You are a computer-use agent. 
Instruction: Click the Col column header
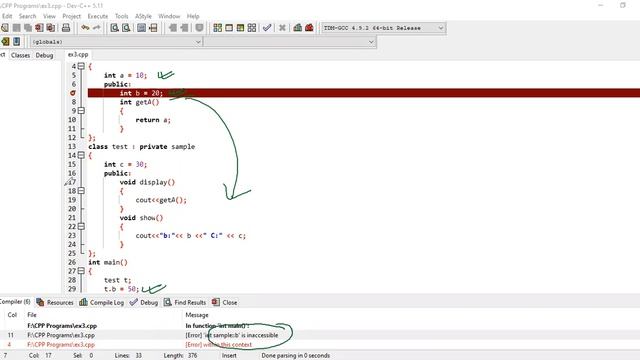[x=12, y=315]
